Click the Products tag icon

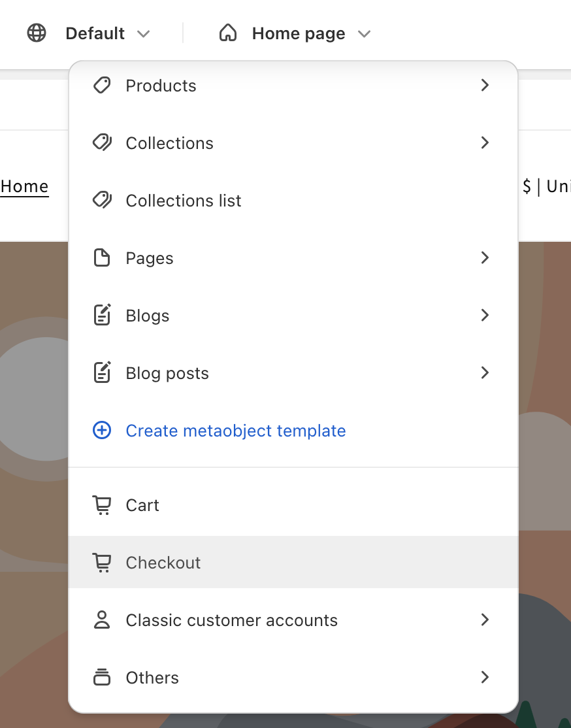tap(102, 86)
